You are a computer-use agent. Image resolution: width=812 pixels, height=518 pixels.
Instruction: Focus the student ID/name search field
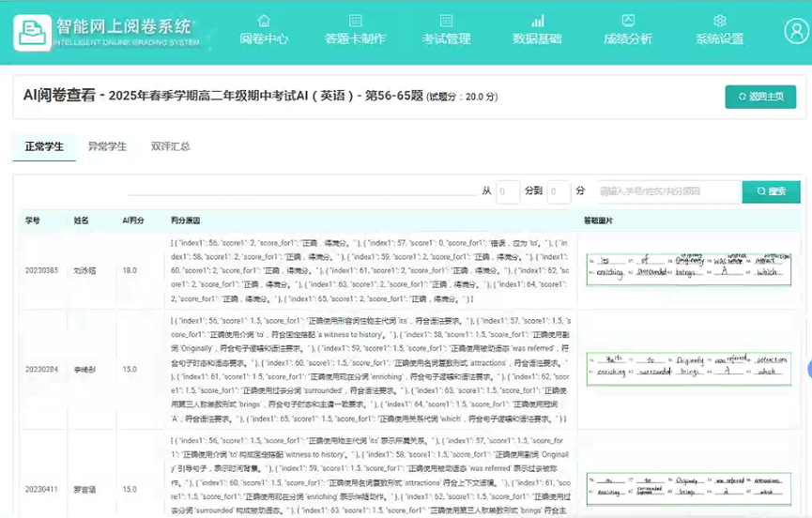668,192
